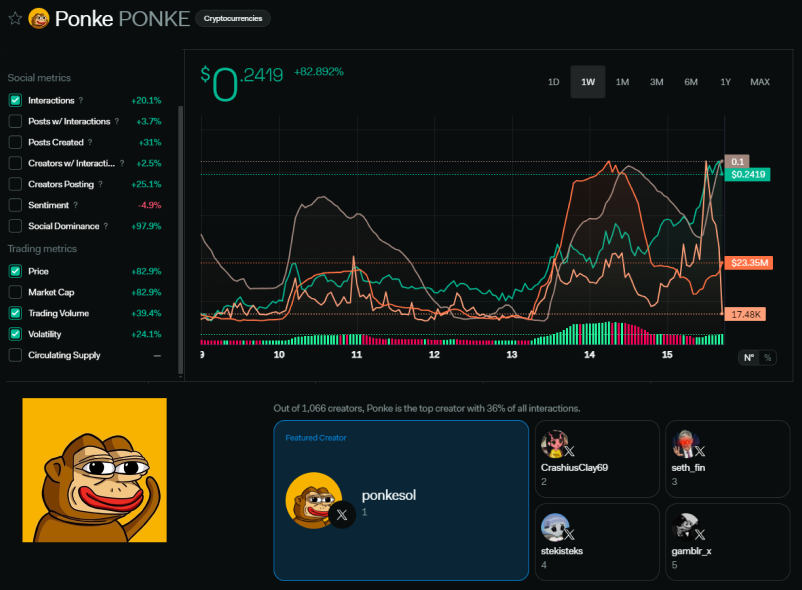
Task: Click the ponkesol featured creator avatar
Action: tap(313, 500)
